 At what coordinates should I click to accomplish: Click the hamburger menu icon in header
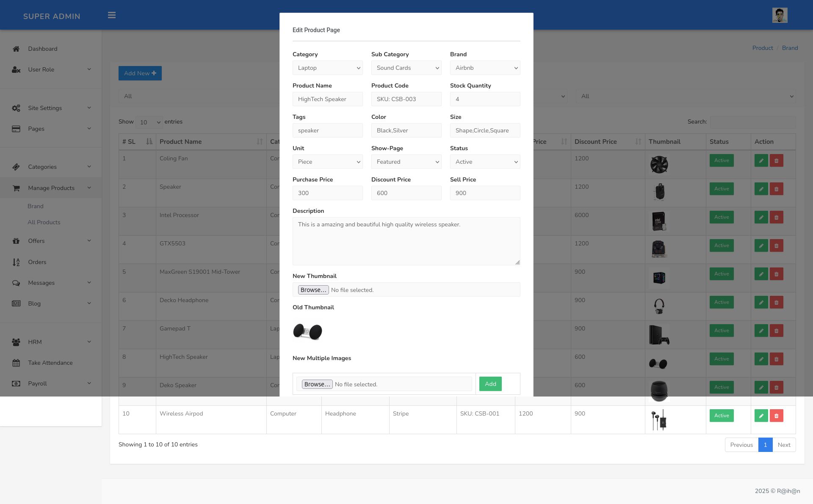112,16
